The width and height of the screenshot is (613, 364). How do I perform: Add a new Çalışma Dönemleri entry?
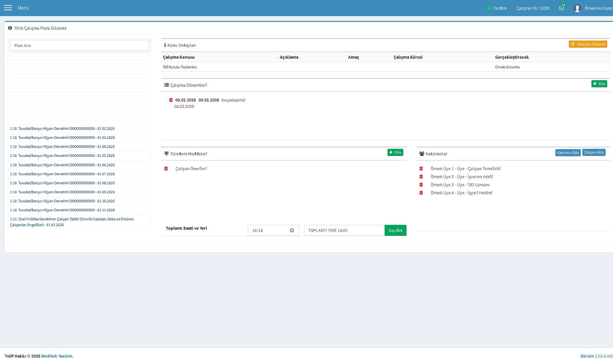599,84
